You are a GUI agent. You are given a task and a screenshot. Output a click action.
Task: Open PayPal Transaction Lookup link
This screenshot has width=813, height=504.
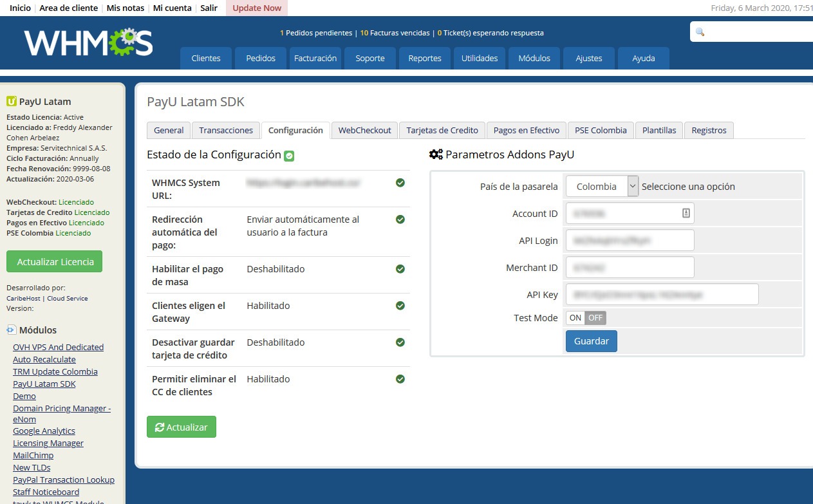(64, 480)
